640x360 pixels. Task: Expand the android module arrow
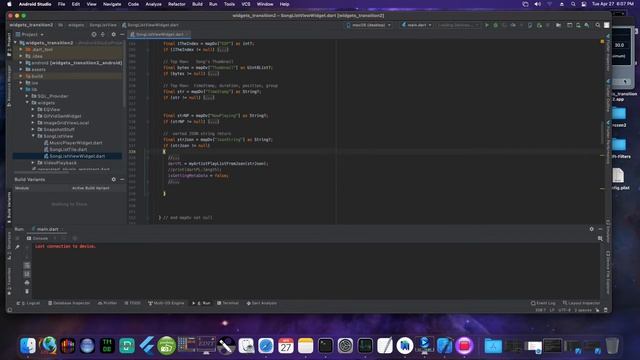[x=21, y=63]
